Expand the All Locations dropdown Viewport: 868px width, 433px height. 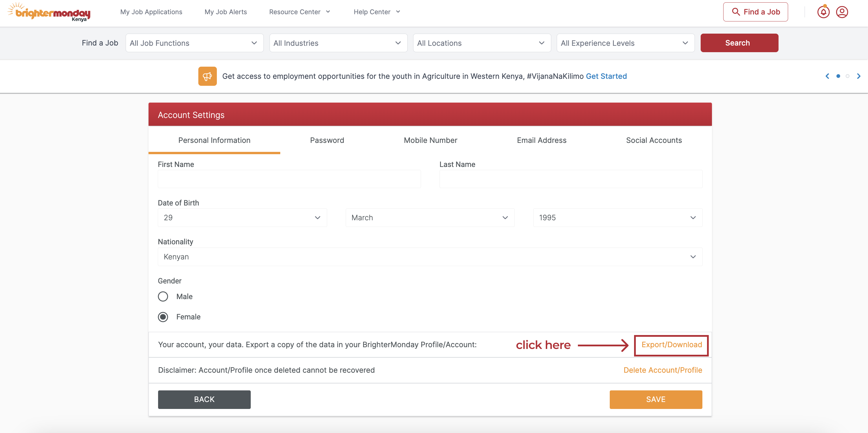[x=482, y=43]
